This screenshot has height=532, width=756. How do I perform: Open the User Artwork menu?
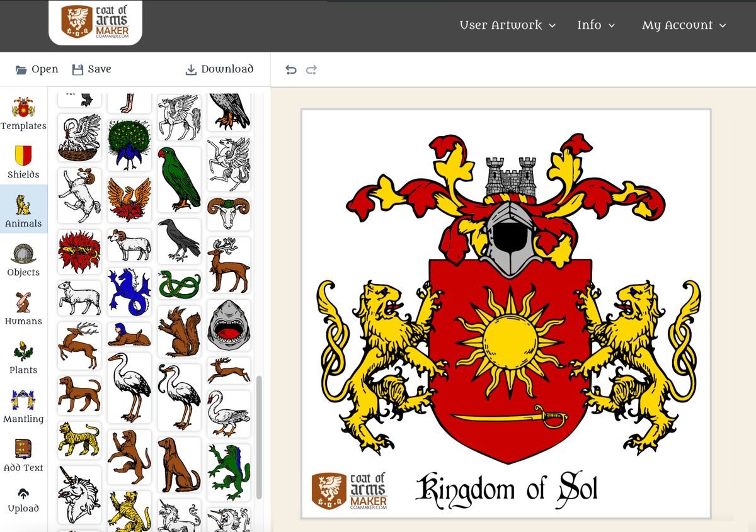pyautogui.click(x=501, y=25)
